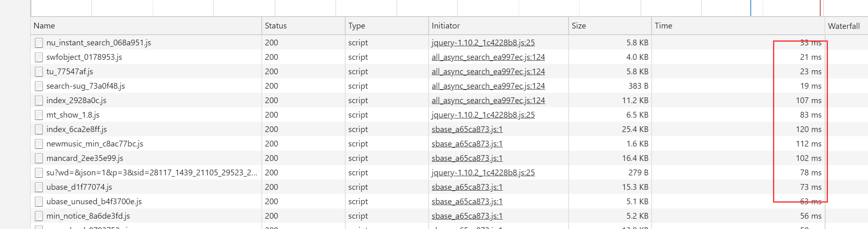The height and width of the screenshot is (229, 868).
Task: Sort requests by Name column header
Action: coord(44,26)
